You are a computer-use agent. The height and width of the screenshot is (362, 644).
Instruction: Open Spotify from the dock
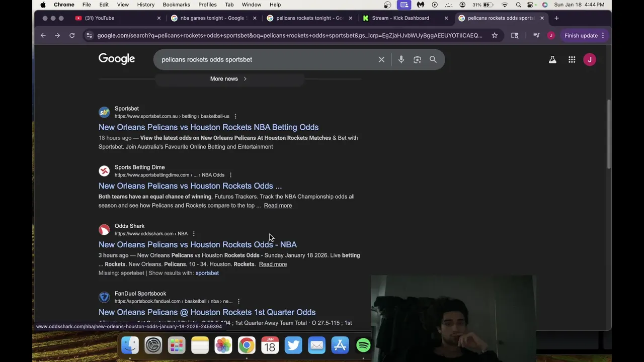click(x=363, y=345)
